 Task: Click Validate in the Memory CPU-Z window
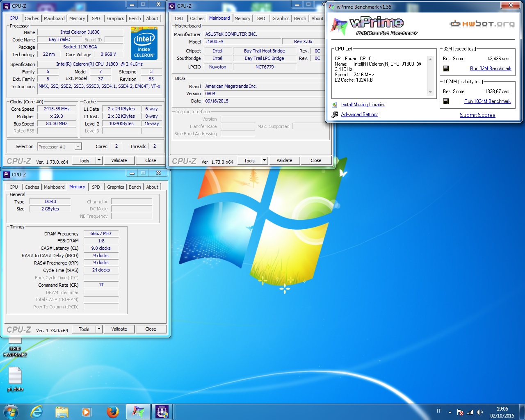pyautogui.click(x=119, y=329)
